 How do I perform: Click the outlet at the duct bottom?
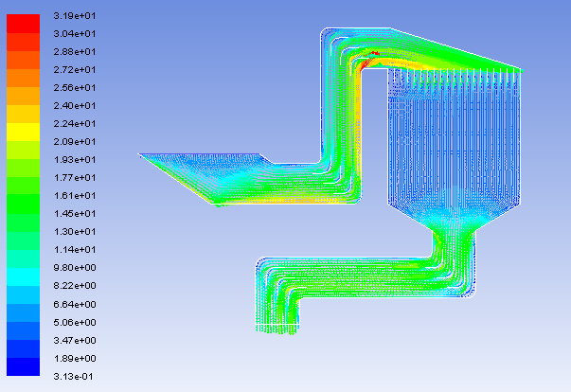tap(277, 329)
